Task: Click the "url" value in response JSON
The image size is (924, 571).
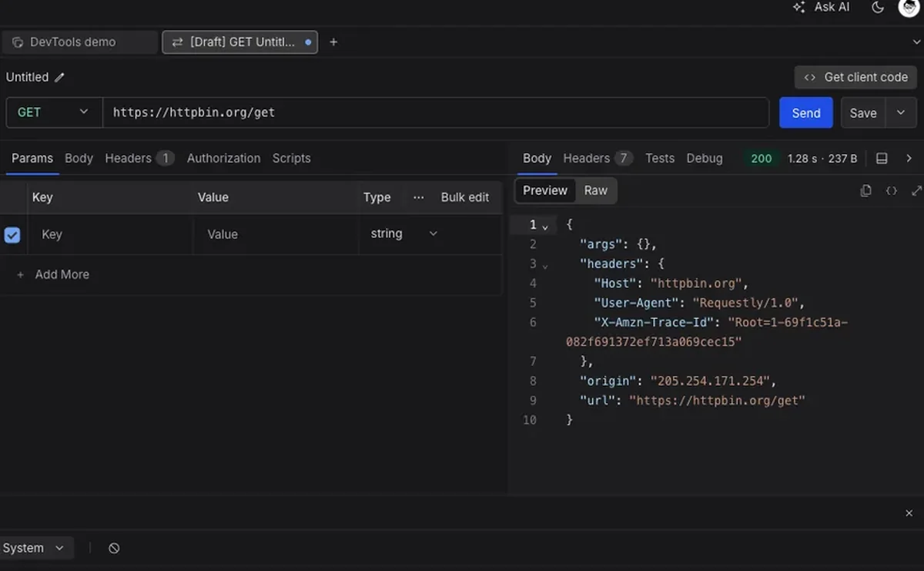Action: 717,401
